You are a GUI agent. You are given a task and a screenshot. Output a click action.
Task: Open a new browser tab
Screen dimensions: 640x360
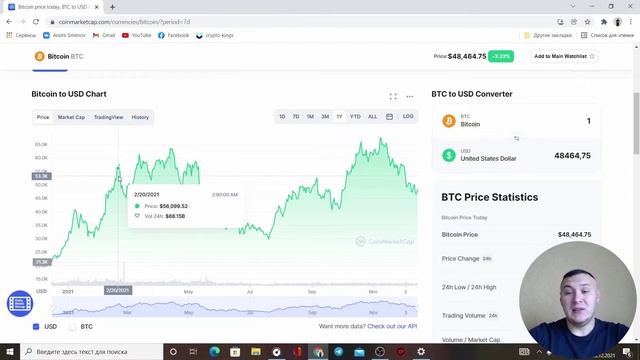112,7
